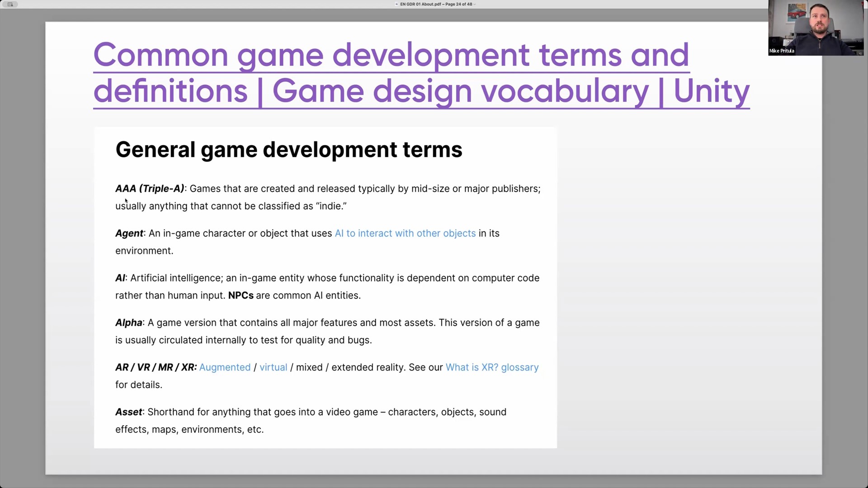Image resolution: width=868 pixels, height=488 pixels.
Task: Select Mike Pritula's webcam video thumbnail
Action: [x=816, y=28]
